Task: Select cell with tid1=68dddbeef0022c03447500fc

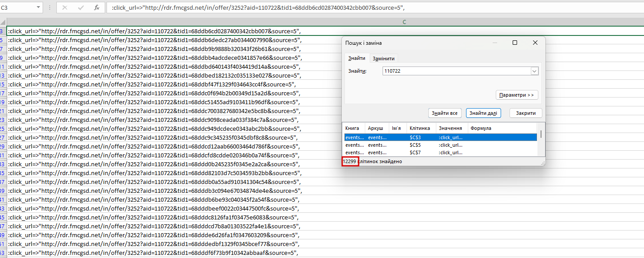Action: (325, 208)
